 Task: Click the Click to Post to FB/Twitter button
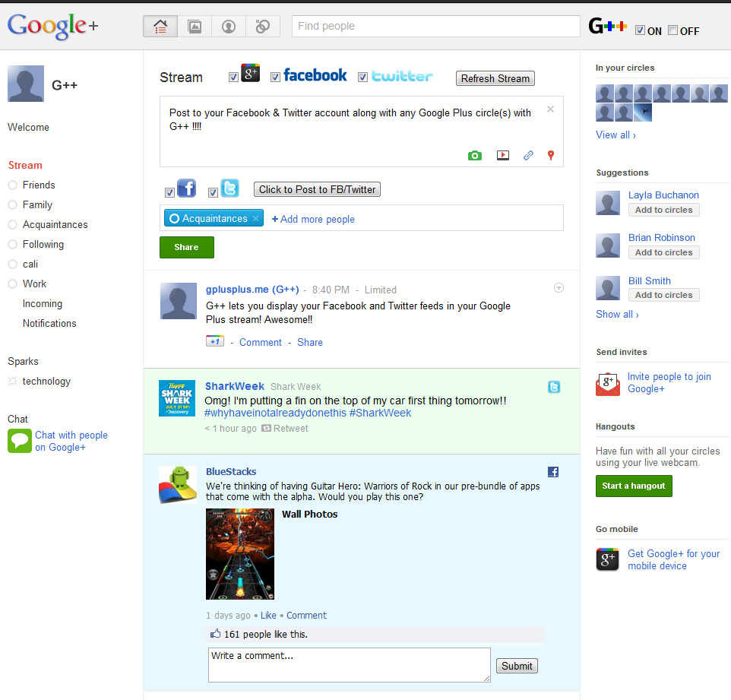pyautogui.click(x=317, y=189)
